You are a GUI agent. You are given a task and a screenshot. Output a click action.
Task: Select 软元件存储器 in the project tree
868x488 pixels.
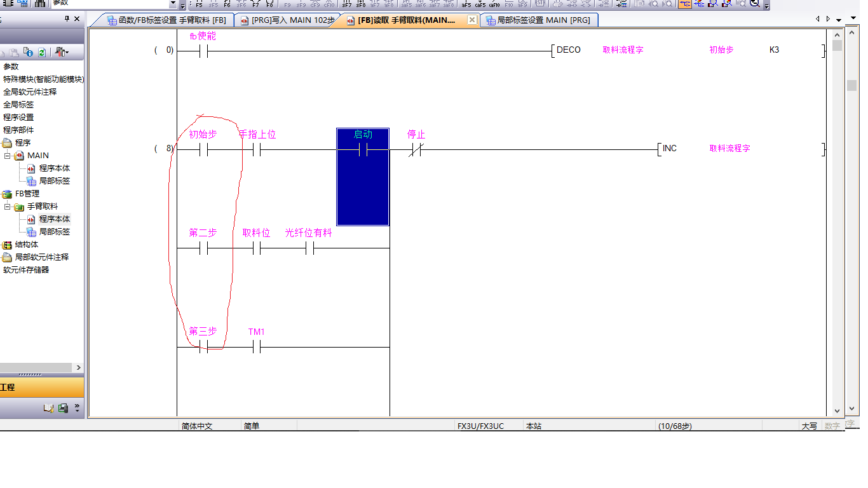pos(26,270)
